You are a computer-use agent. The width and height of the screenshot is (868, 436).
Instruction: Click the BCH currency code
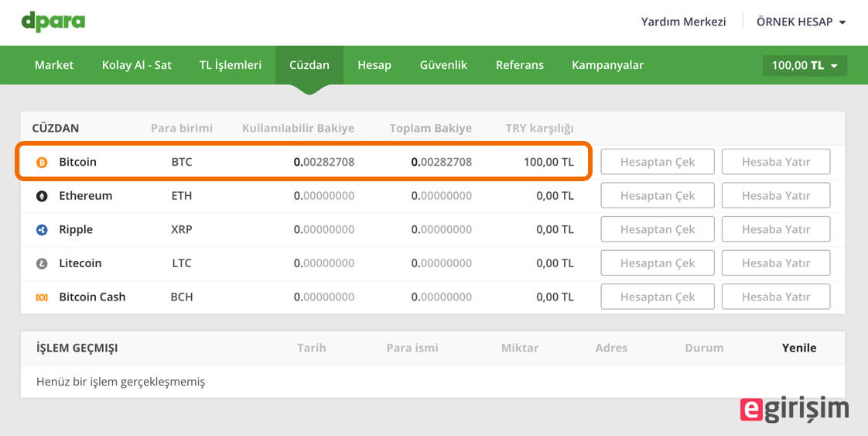tap(182, 297)
